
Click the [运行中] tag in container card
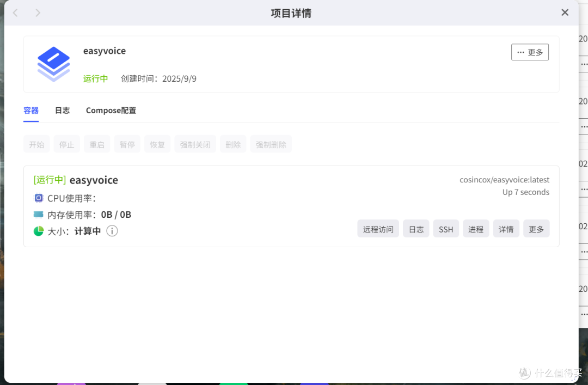(x=50, y=180)
